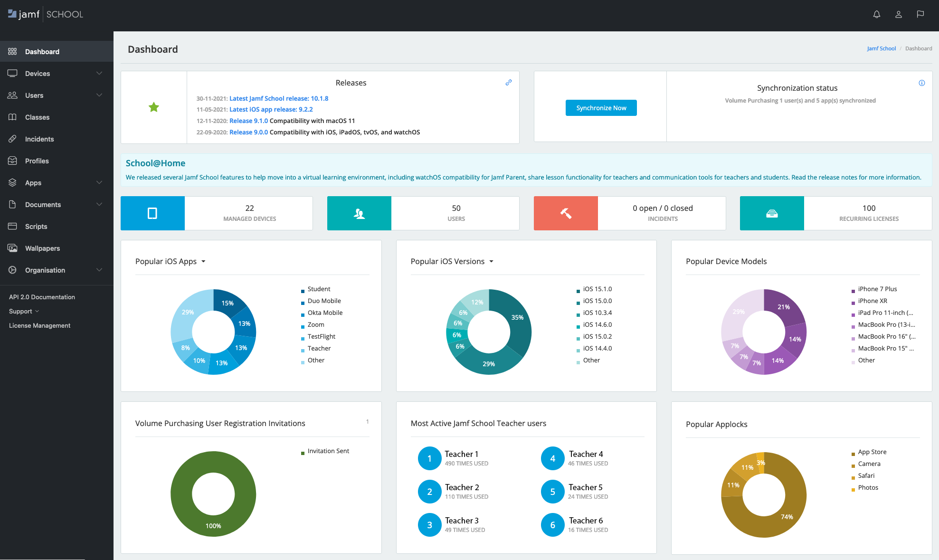939x560 pixels.
Task: Open License Management link
Action: pyautogui.click(x=39, y=325)
